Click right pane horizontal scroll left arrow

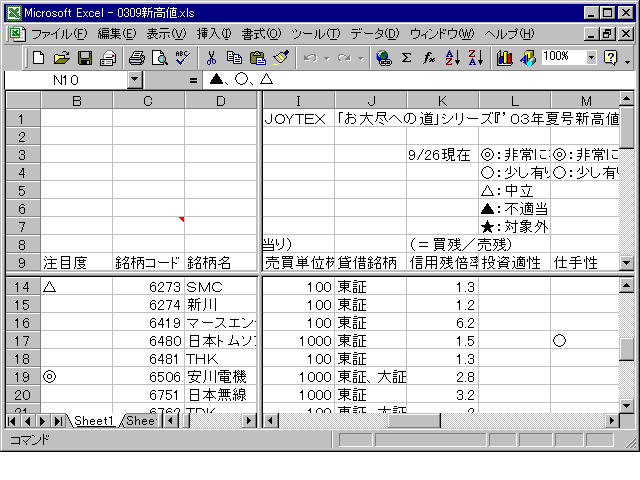pyautogui.click(x=270, y=421)
